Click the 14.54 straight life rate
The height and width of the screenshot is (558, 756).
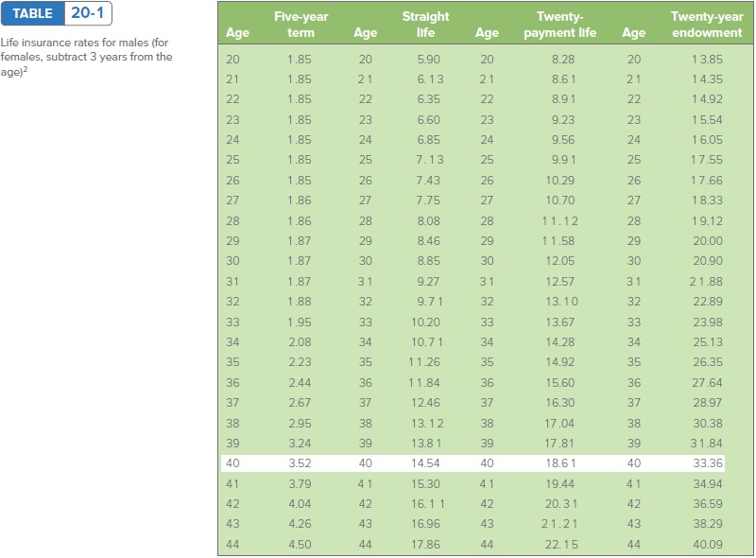coord(424,463)
